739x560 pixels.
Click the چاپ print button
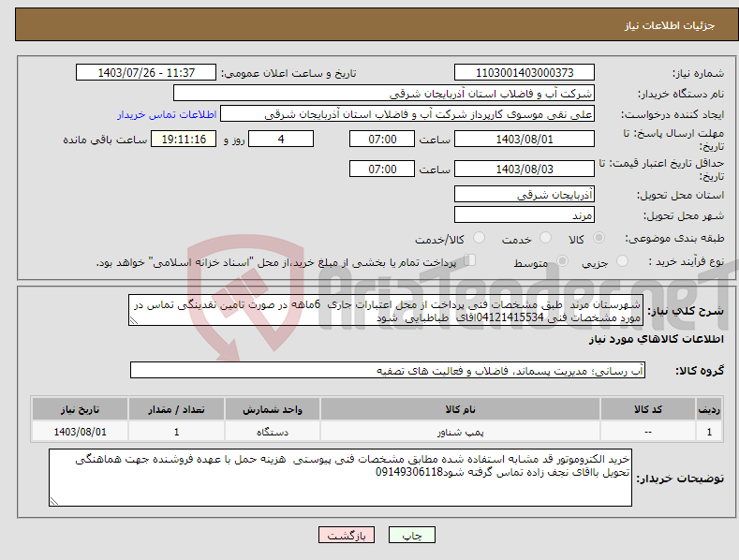pos(411,535)
